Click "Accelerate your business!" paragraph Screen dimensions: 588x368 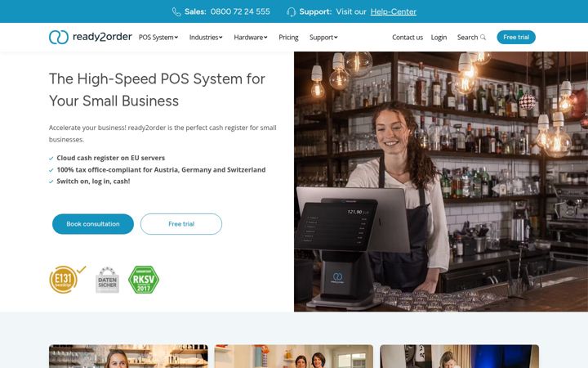point(163,133)
